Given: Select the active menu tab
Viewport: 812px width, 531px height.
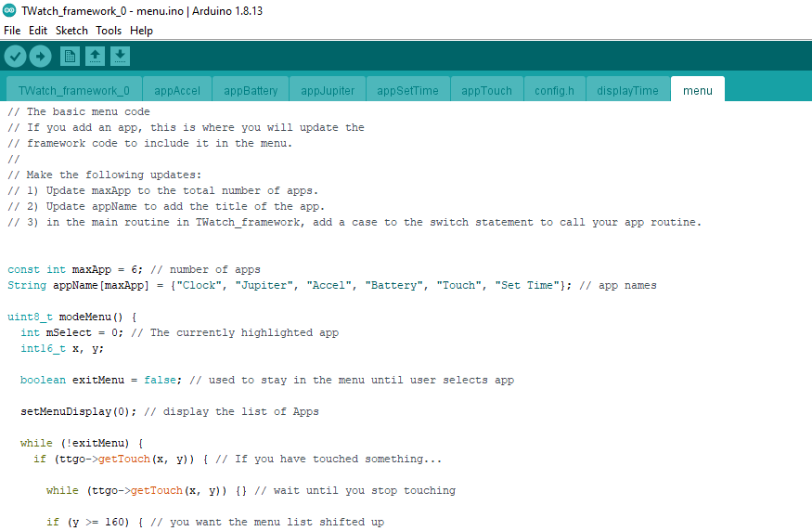Looking at the screenshot, I should point(698,90).
